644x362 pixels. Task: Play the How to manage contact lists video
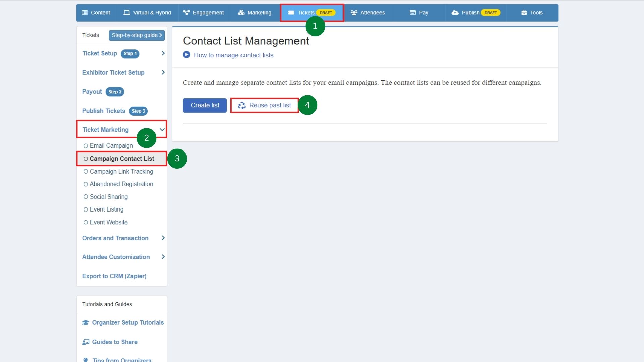tap(186, 55)
